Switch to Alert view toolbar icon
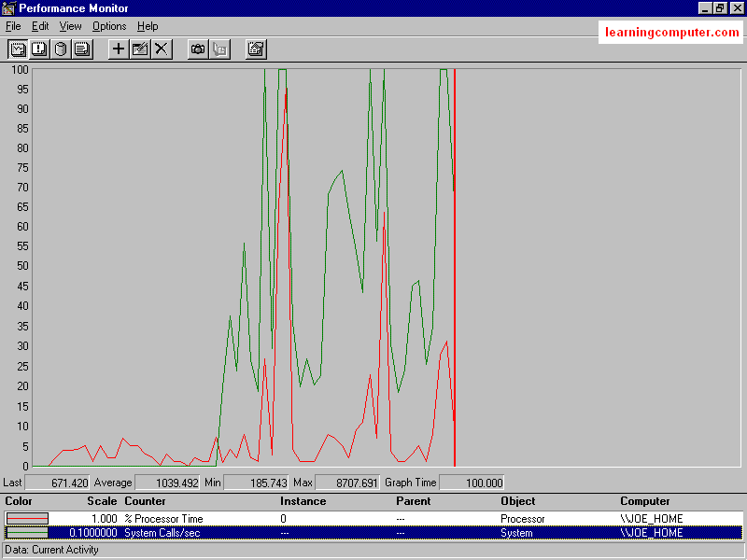This screenshot has width=747, height=560. point(39,49)
